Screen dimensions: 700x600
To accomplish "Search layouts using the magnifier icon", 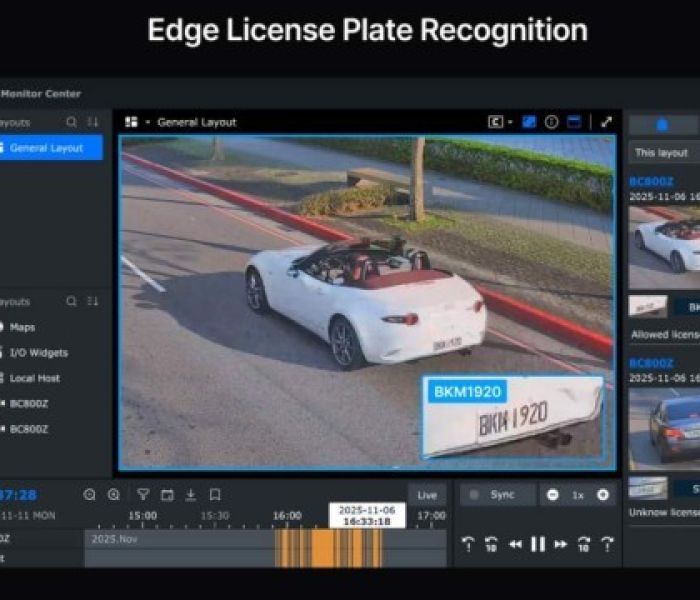I will 71,122.
